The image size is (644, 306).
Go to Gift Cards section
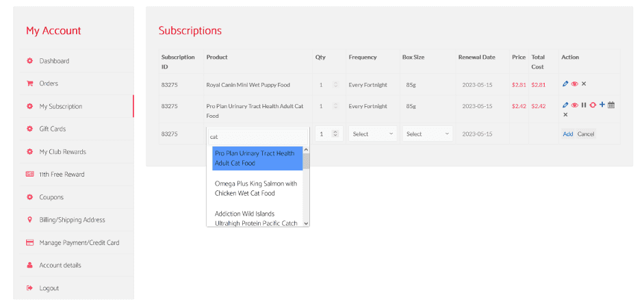tap(52, 129)
